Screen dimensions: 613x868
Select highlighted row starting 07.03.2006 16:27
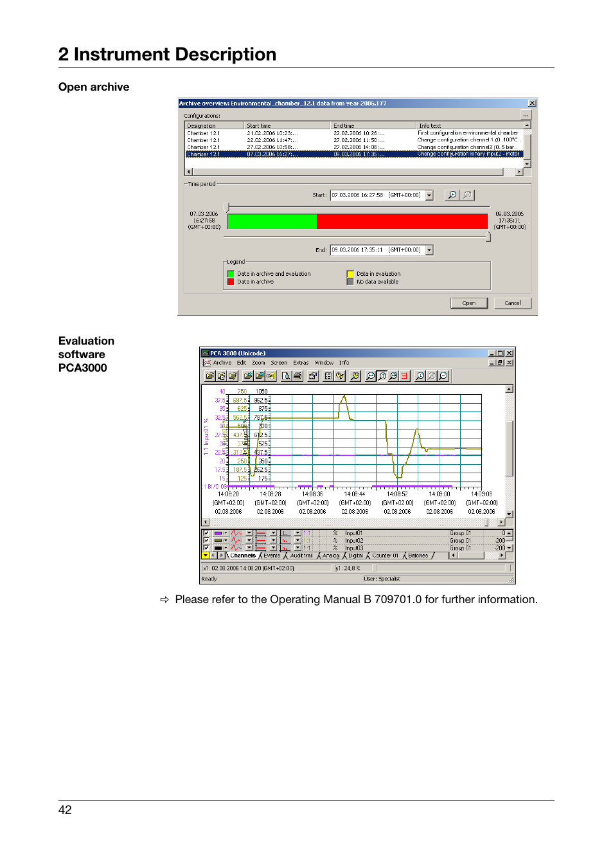pos(354,154)
